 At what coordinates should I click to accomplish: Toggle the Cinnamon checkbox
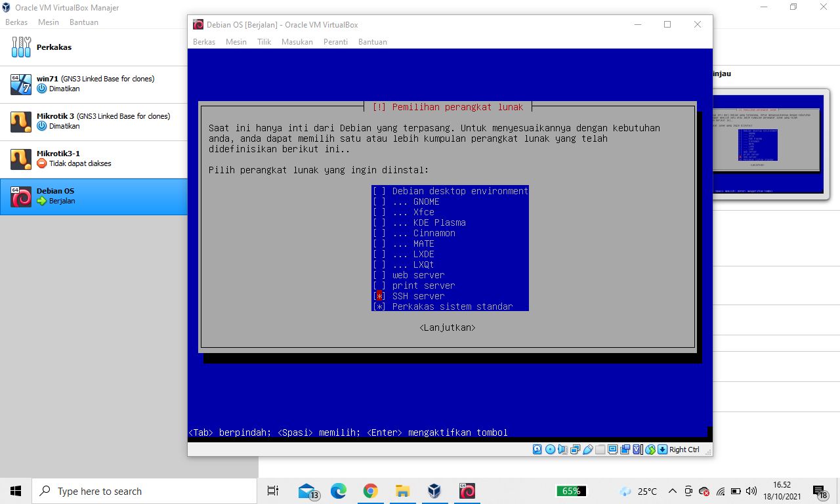point(379,233)
